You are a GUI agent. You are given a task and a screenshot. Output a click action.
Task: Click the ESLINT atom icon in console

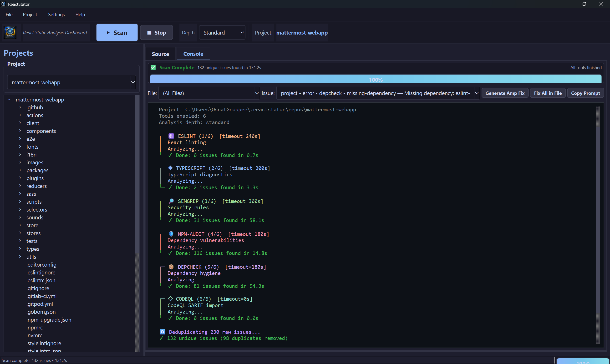[171, 136]
